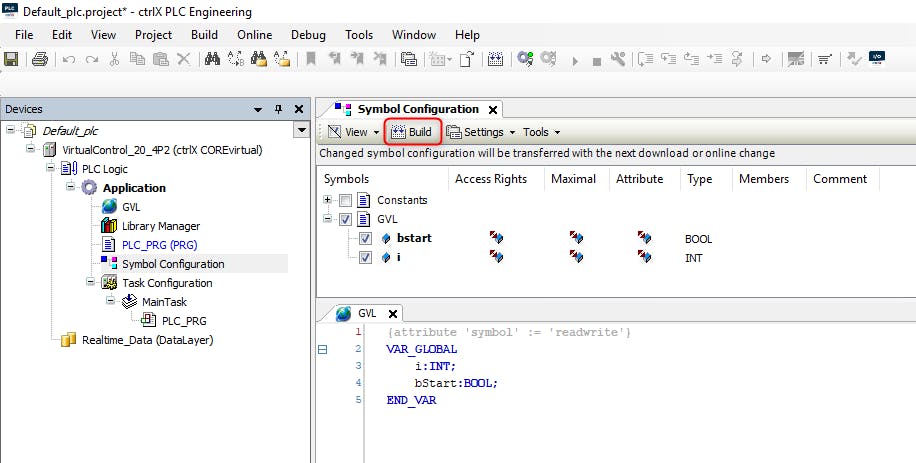Click the Save floppy disk icon
916x463 pixels.
click(x=11, y=59)
